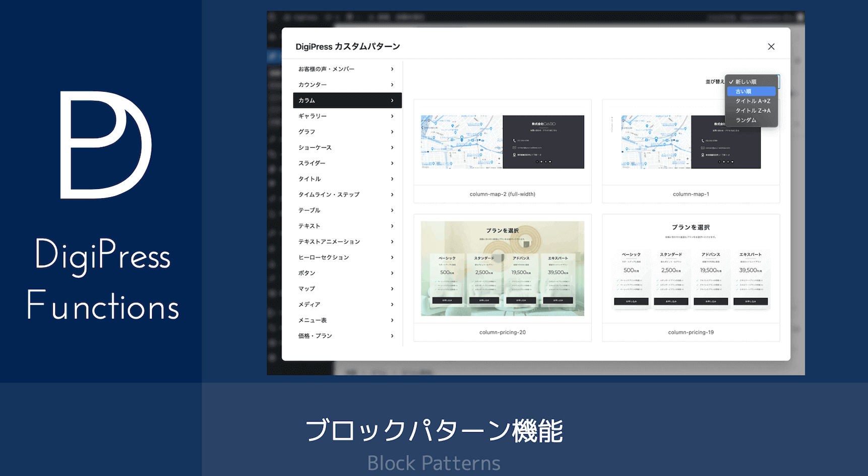
Task: Open the テーブル category
Action: tap(347, 210)
